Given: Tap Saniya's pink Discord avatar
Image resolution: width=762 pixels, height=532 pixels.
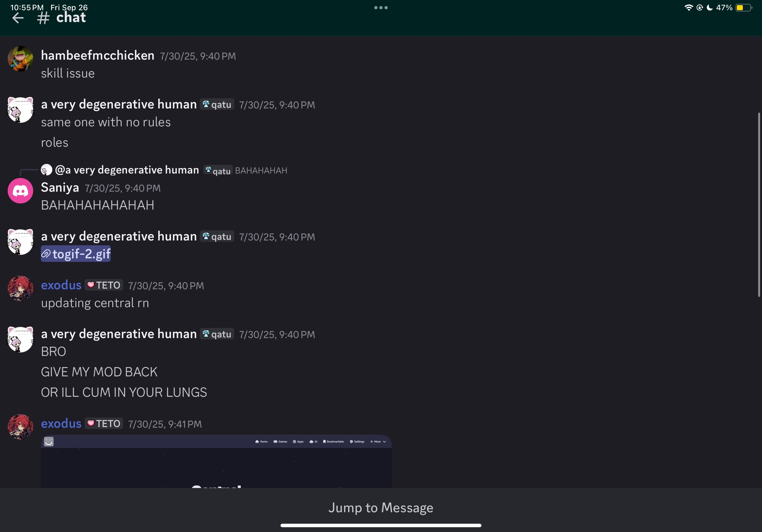Looking at the screenshot, I should point(20,191).
